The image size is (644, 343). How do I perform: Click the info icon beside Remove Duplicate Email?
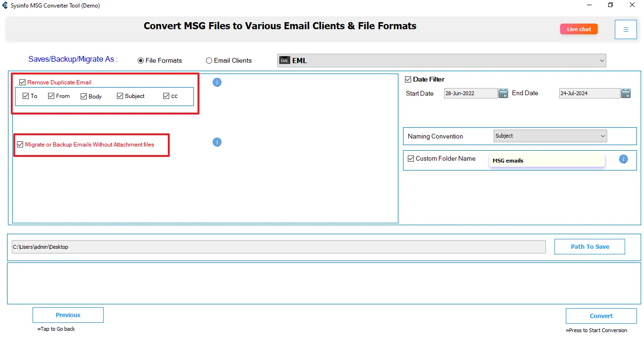pos(217,82)
